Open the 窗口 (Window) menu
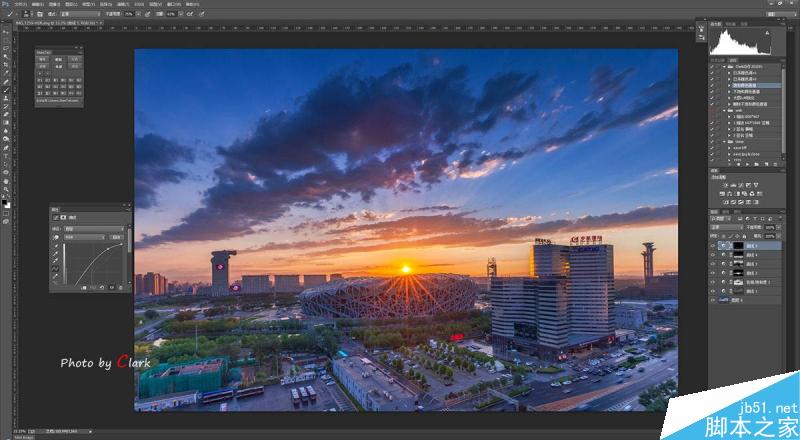Viewport: 800px width, 440px height. coord(174,4)
